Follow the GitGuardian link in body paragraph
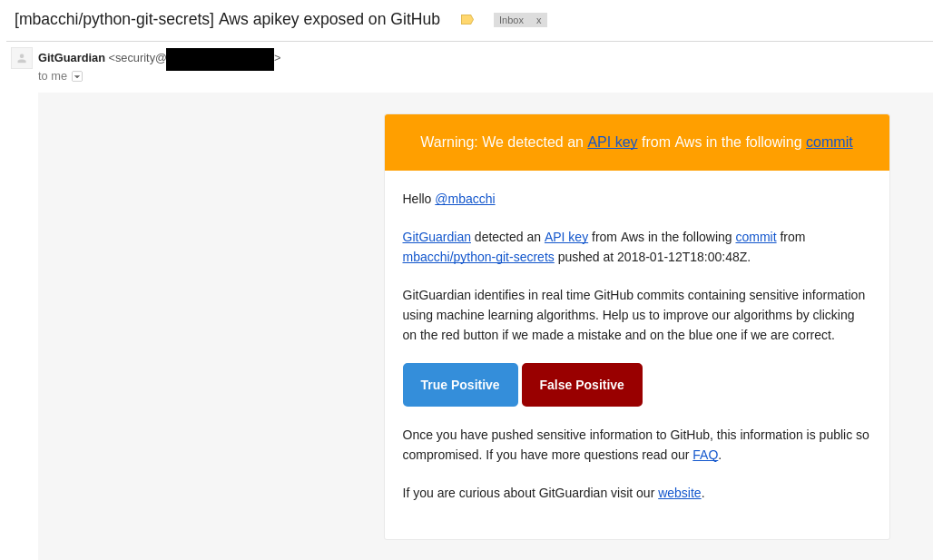 tap(437, 237)
